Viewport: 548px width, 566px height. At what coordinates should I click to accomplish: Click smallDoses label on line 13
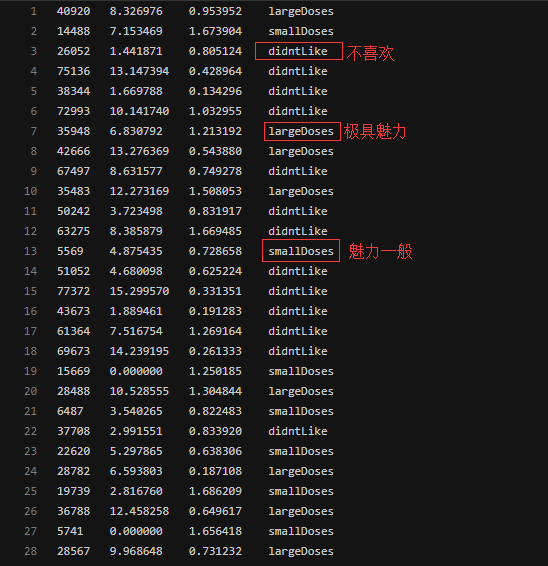(301, 251)
